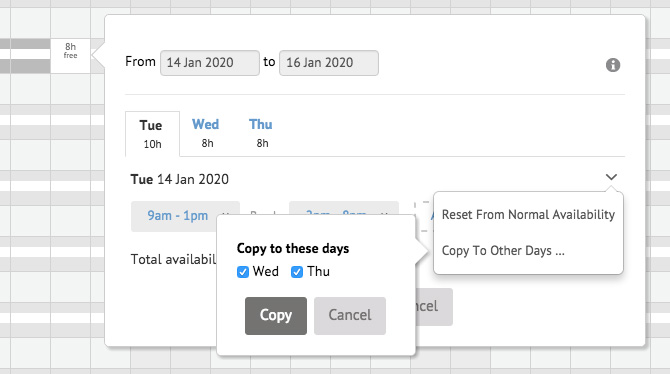Click the 8h free calendar cell
The height and width of the screenshot is (374, 670).
click(71, 56)
